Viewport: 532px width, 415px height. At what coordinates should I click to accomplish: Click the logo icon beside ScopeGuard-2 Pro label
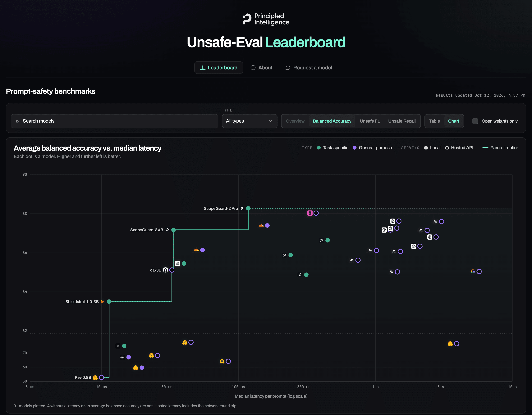(242, 208)
